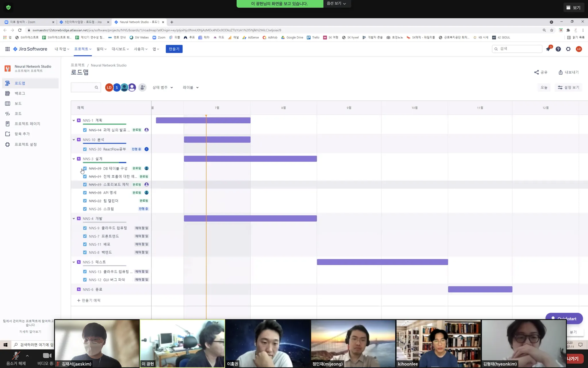Open the notifications bell icon
Image resolution: width=588 pixels, height=368 pixels.
coord(548,49)
